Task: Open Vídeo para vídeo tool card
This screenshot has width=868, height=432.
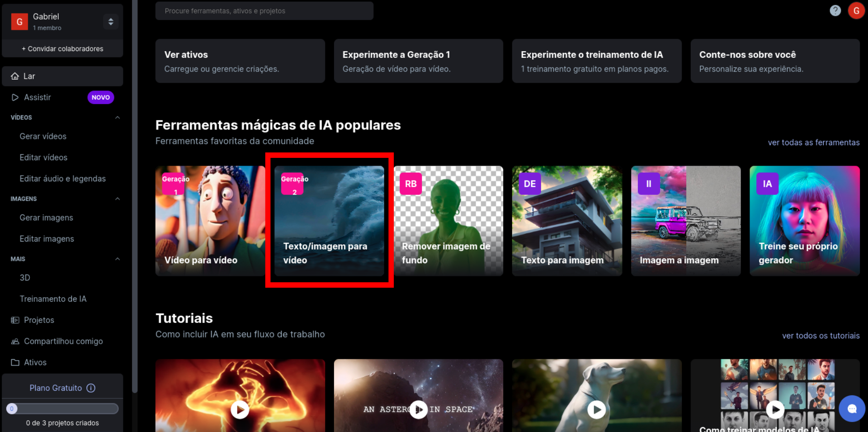Action: [210, 221]
